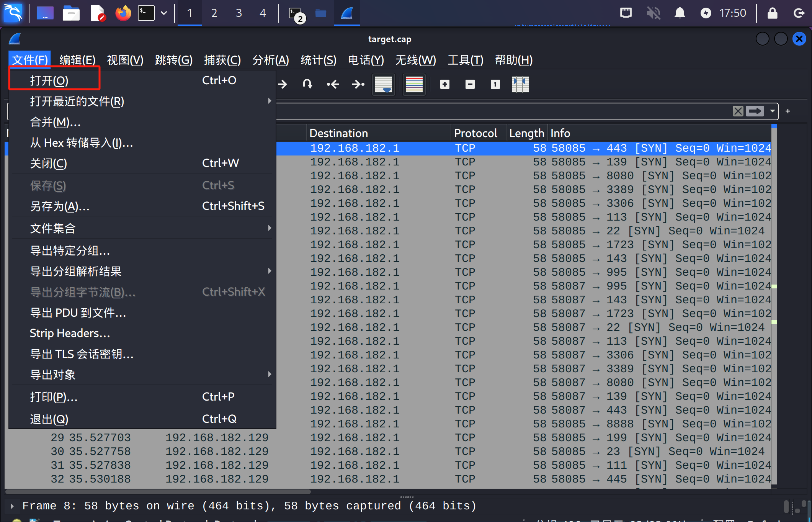Click the go to first packet icon
Viewport: 812px width, 522px height.
click(333, 84)
